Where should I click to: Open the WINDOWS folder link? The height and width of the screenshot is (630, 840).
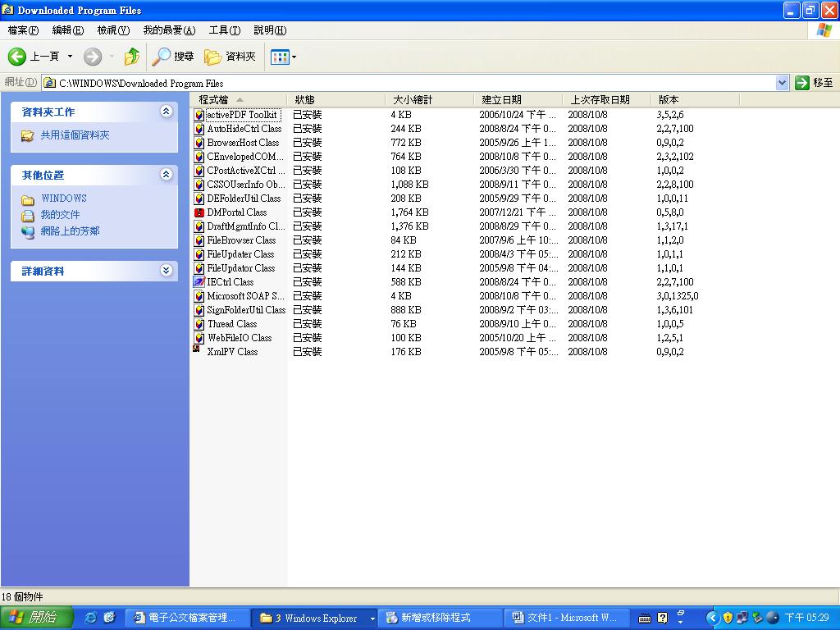[63, 199]
